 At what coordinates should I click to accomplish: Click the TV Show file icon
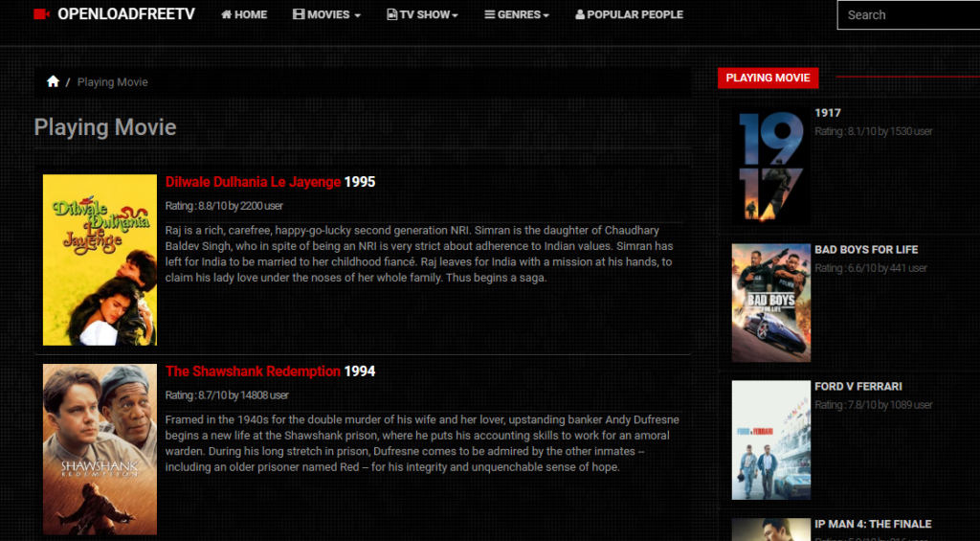pos(391,14)
